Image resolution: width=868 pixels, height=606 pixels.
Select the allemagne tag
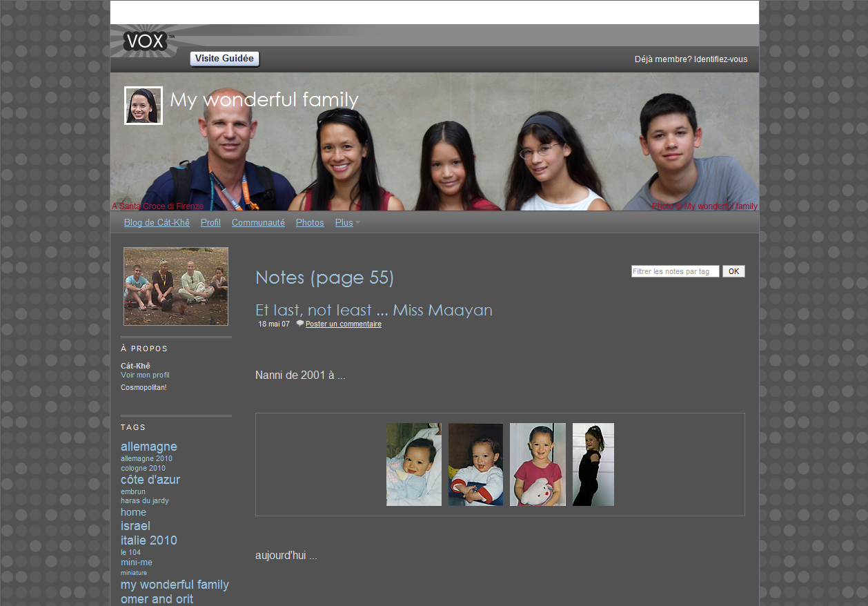click(148, 447)
